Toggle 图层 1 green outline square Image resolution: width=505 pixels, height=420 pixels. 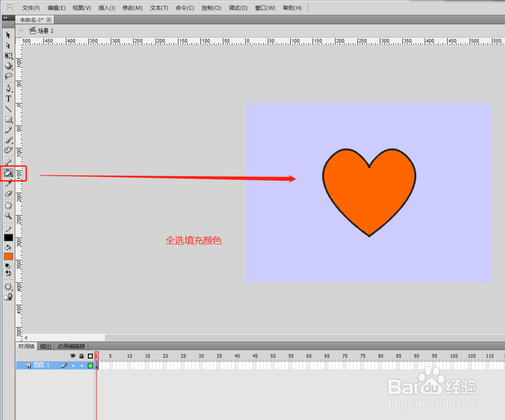pyautogui.click(x=90, y=365)
